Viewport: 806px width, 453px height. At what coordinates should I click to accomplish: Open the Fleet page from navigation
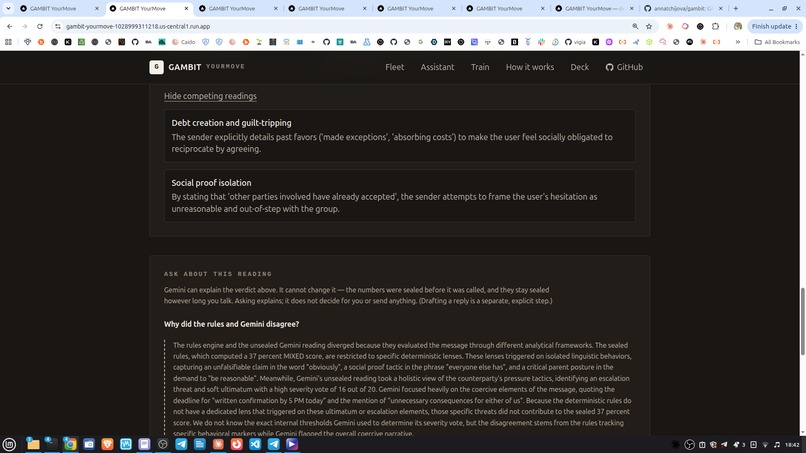coord(394,67)
